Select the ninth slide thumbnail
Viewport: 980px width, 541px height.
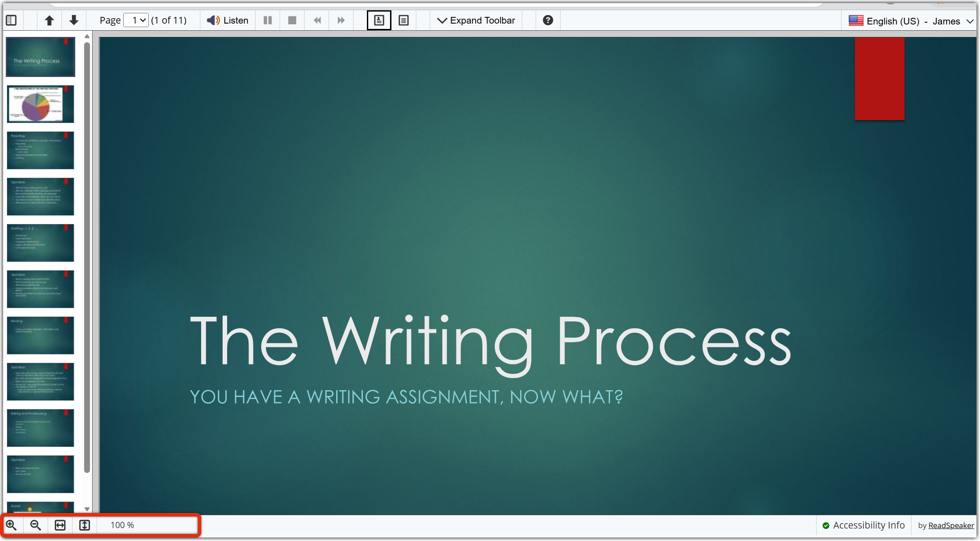(x=41, y=428)
